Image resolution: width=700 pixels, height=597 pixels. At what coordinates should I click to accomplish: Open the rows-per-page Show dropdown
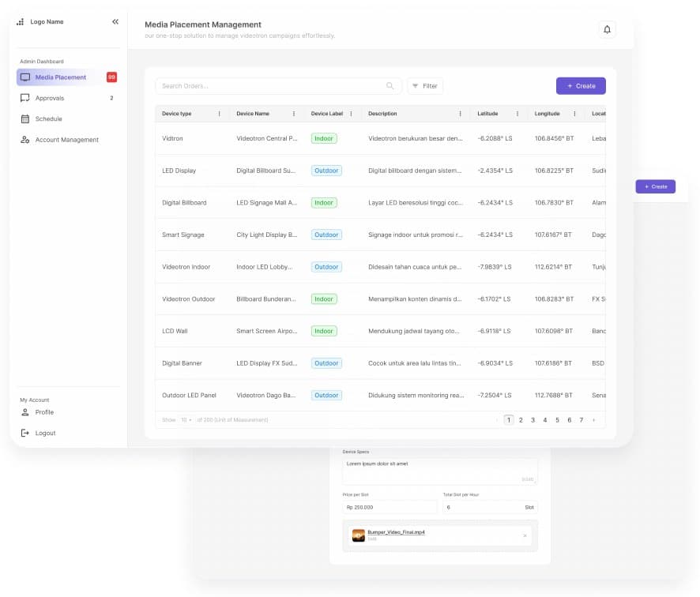[186, 420]
